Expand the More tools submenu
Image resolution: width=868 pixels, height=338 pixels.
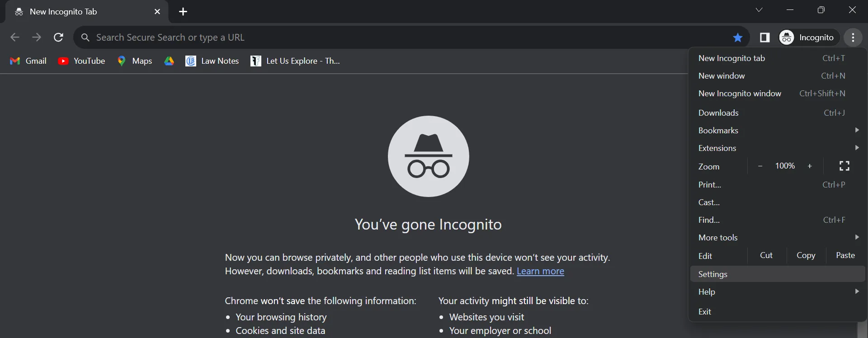click(x=778, y=237)
